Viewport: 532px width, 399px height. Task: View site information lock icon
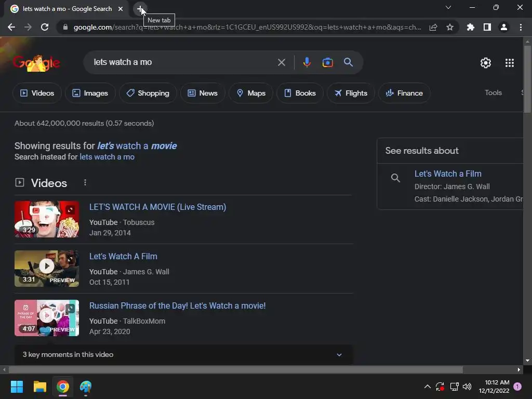[x=65, y=27]
